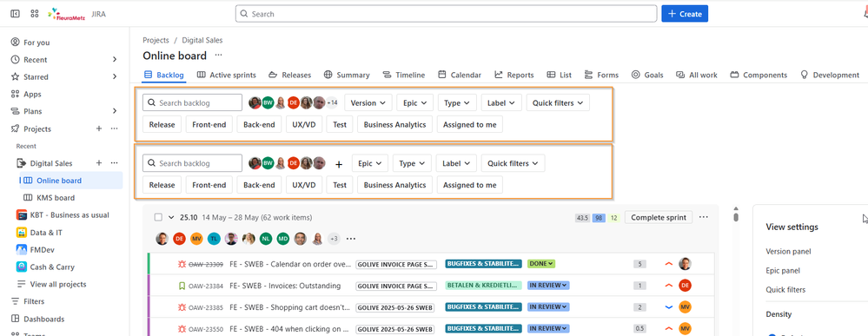Toggle the +14 more assignees filter
Screen dimensions: 868x336
tap(332, 102)
